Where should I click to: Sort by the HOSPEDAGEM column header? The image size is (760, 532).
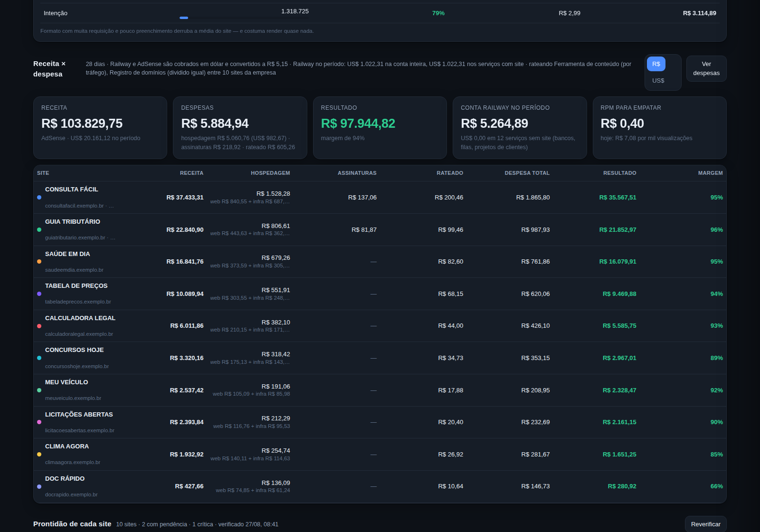[x=270, y=173]
